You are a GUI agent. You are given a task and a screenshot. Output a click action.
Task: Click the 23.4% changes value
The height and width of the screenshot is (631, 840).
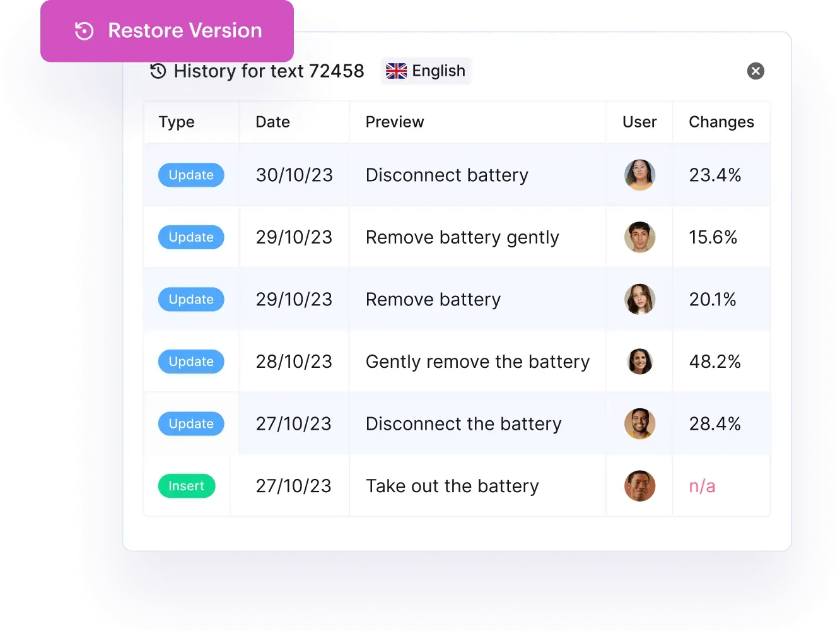coord(715,175)
